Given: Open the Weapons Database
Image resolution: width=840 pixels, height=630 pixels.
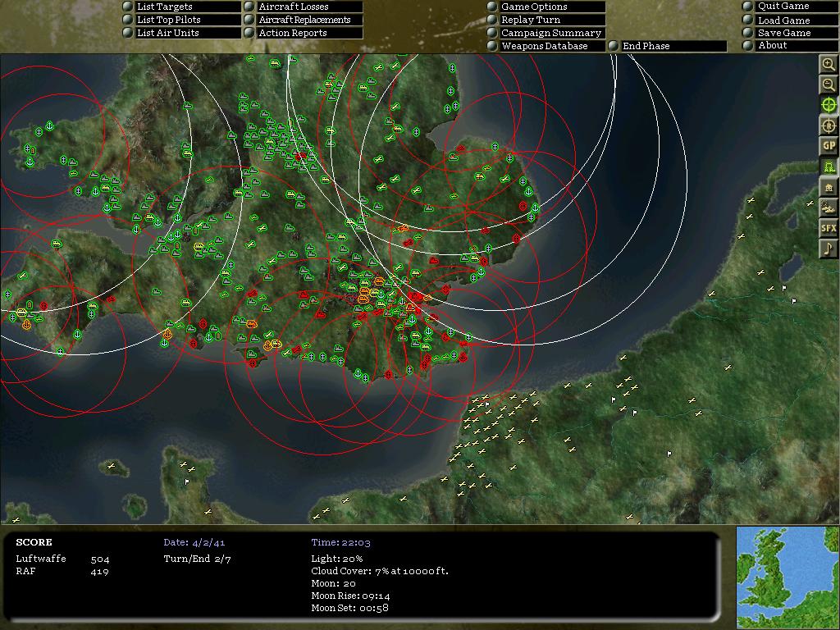Looking at the screenshot, I should pos(544,46).
